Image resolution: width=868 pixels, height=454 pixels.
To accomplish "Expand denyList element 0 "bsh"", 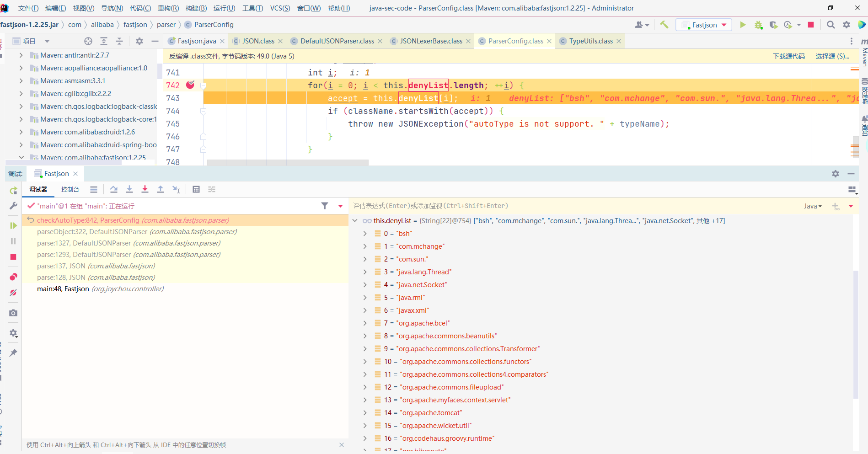I will click(364, 233).
